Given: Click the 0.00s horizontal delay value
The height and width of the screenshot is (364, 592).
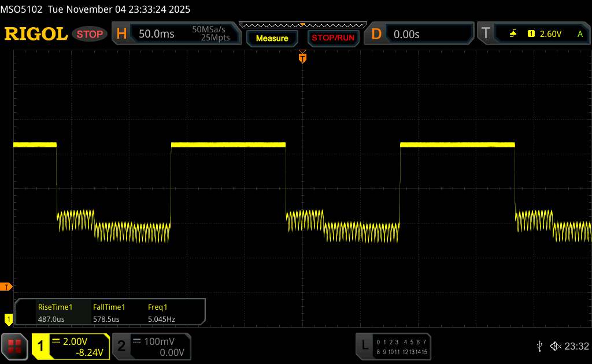Looking at the screenshot, I should [406, 34].
